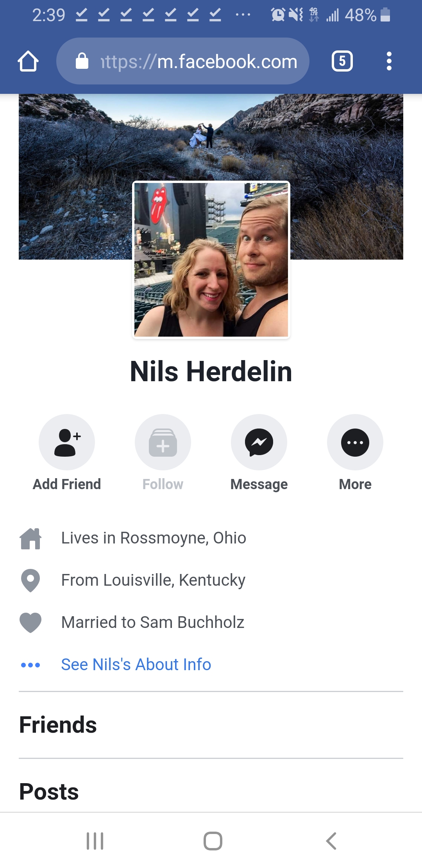Open the browser three-dot overflow menu

(x=389, y=61)
